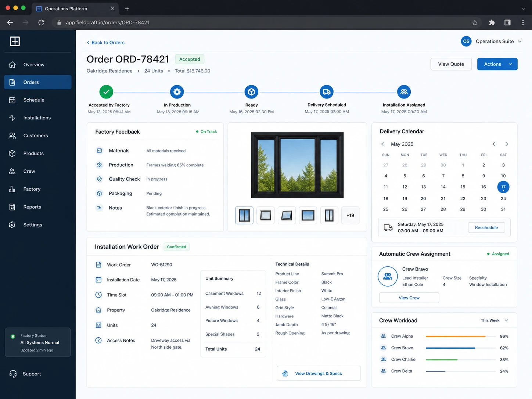Click the Installation Assigned crew step icon
This screenshot has width=532, height=399.
(x=404, y=92)
